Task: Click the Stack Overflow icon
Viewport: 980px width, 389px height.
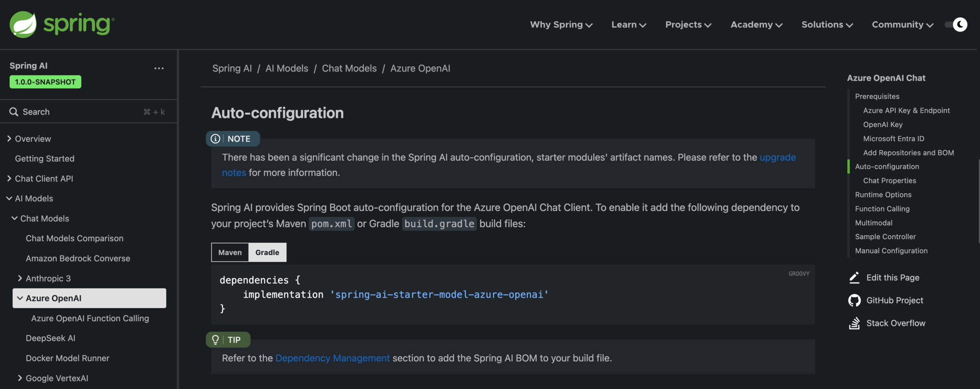Action: (x=854, y=323)
